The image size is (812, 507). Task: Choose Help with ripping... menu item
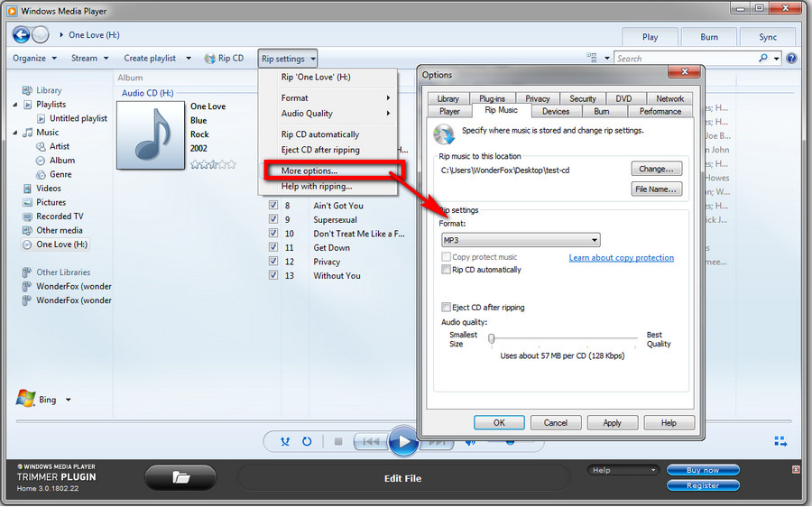328,186
